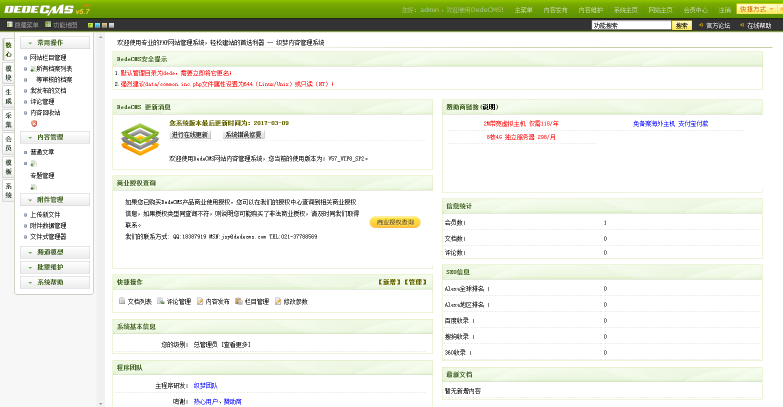Click the small page icon below 专题管理

(x=33, y=187)
